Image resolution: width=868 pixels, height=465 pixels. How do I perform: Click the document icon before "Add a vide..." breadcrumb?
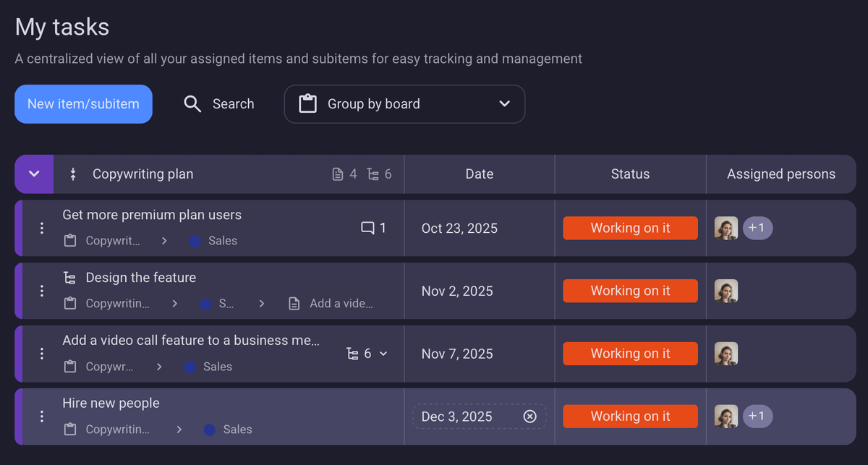294,303
